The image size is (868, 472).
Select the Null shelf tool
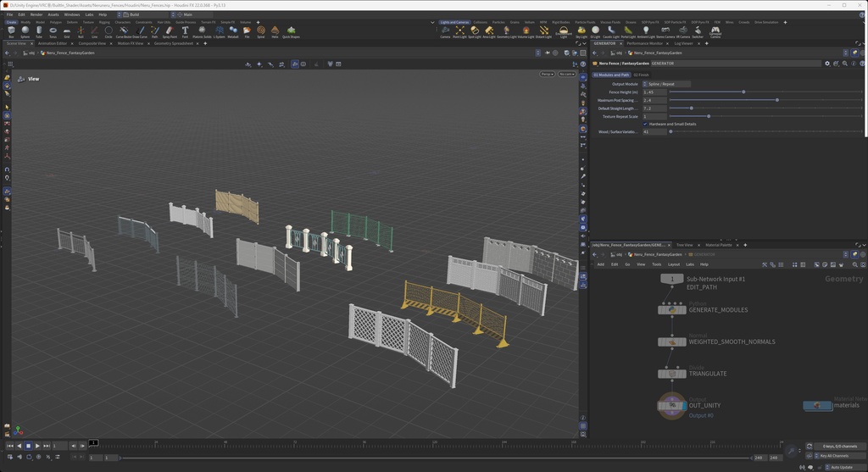81,32
